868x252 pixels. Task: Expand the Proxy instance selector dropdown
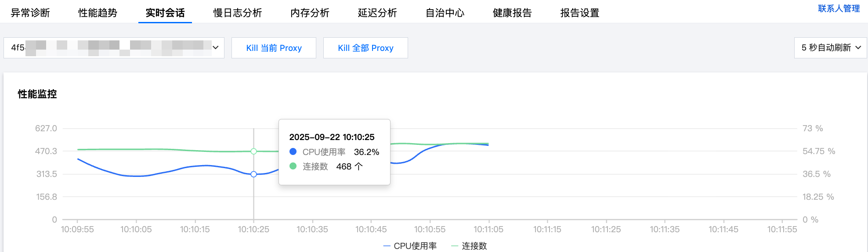114,47
